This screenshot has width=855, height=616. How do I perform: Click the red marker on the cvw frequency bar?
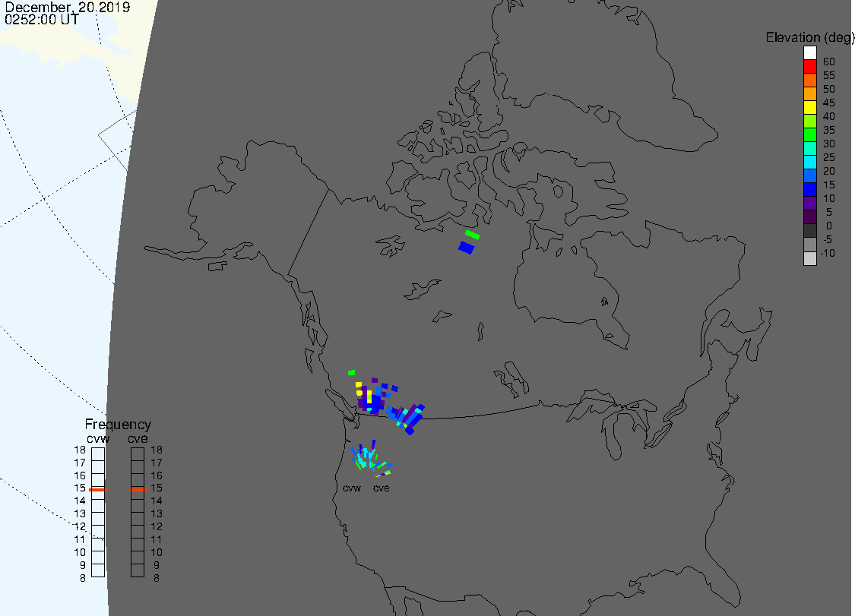coord(97,489)
